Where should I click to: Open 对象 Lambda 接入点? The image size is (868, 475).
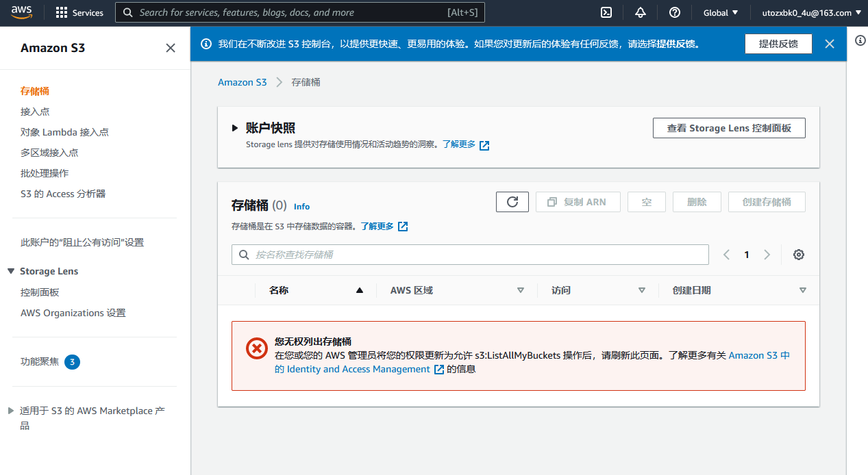tap(64, 132)
